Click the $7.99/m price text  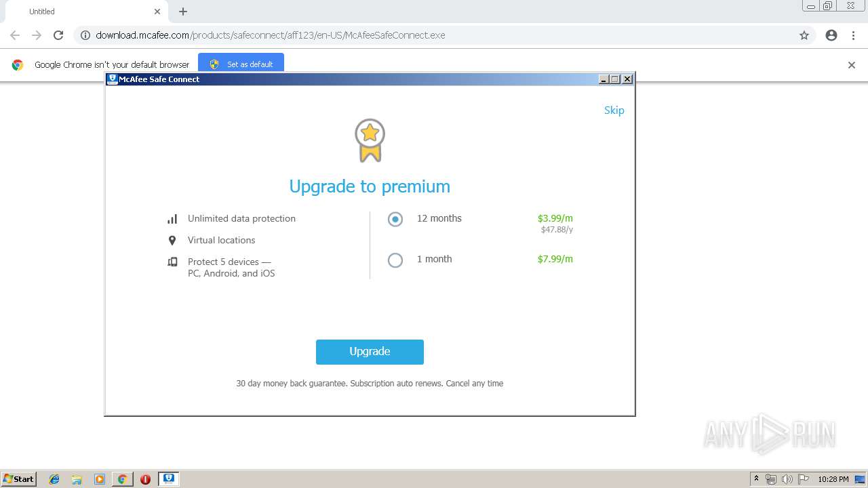tap(555, 259)
